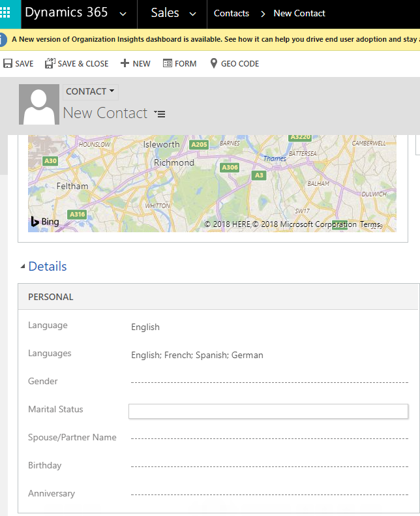Click the Geo Code pin icon
Screen dimensions: 420x516
point(213,63)
